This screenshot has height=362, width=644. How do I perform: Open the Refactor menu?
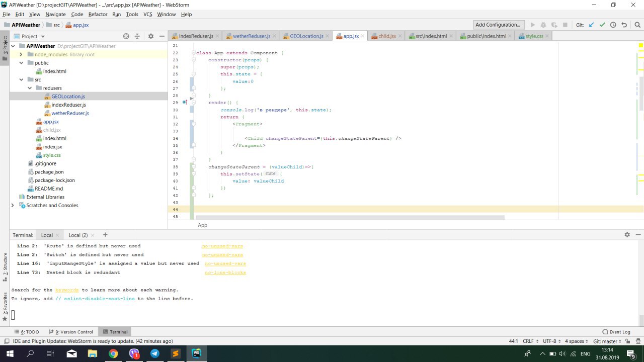(x=98, y=15)
